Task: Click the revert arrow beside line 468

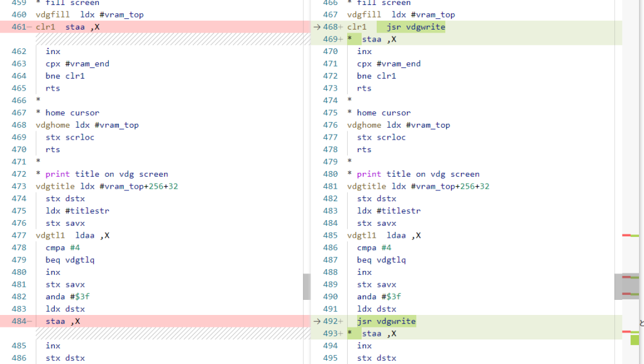Action: coord(316,27)
